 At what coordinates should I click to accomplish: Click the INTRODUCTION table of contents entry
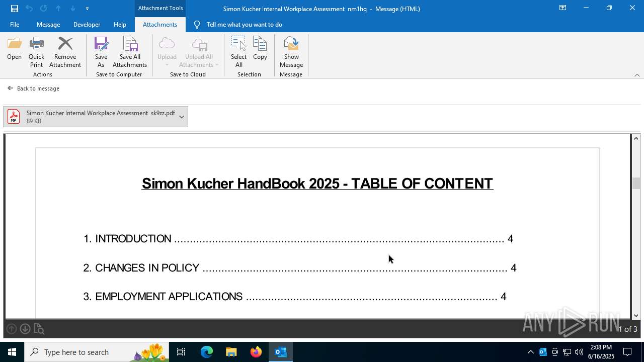point(298,239)
